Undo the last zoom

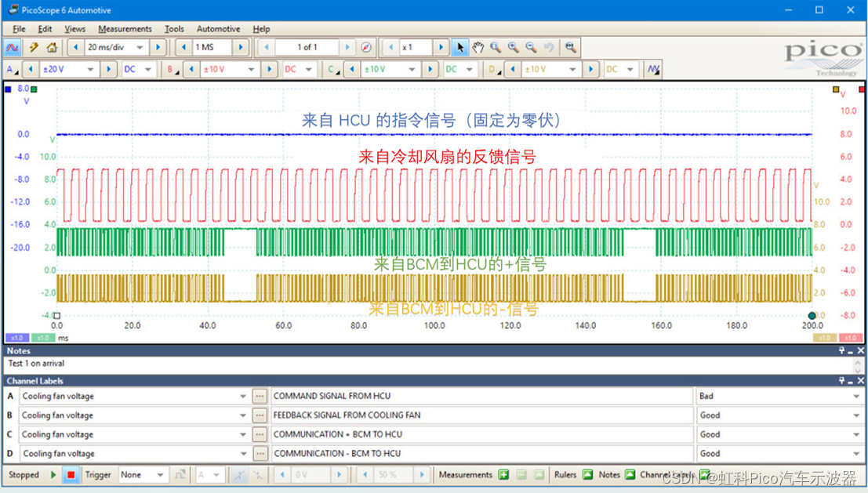click(x=549, y=48)
